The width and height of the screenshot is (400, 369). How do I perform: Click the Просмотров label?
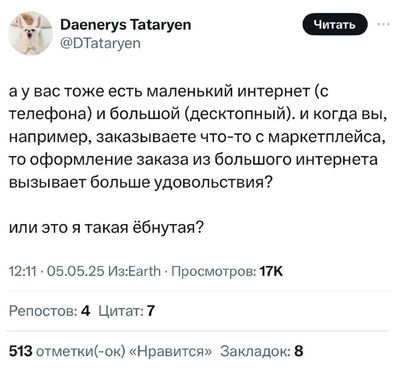click(214, 271)
